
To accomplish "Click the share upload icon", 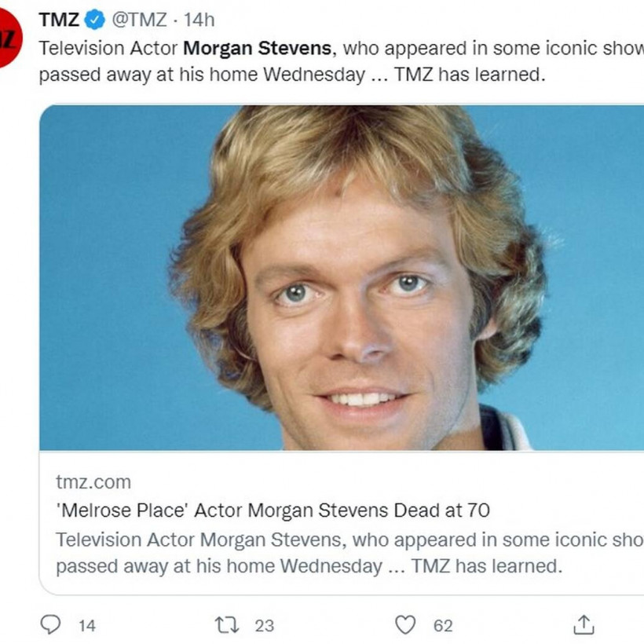I will coord(583,624).
